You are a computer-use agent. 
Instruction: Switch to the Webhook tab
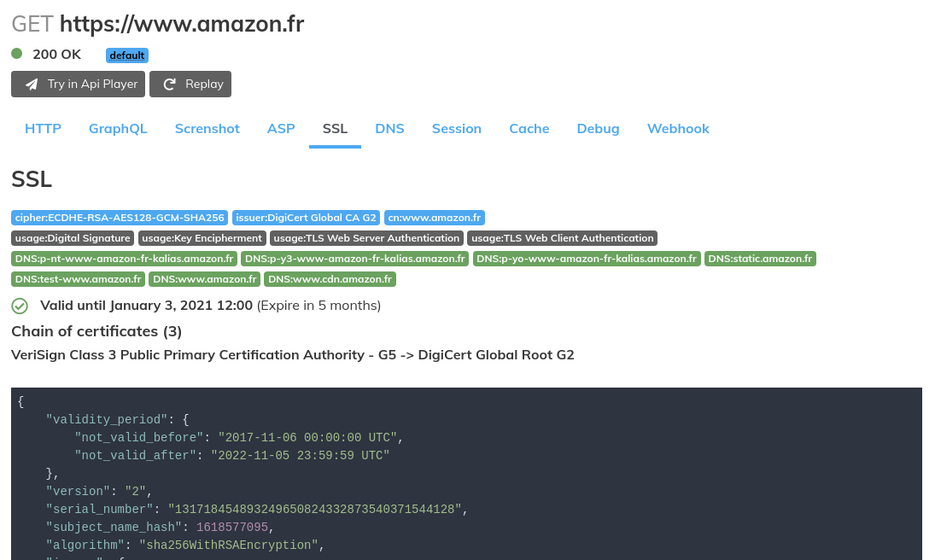(x=678, y=128)
